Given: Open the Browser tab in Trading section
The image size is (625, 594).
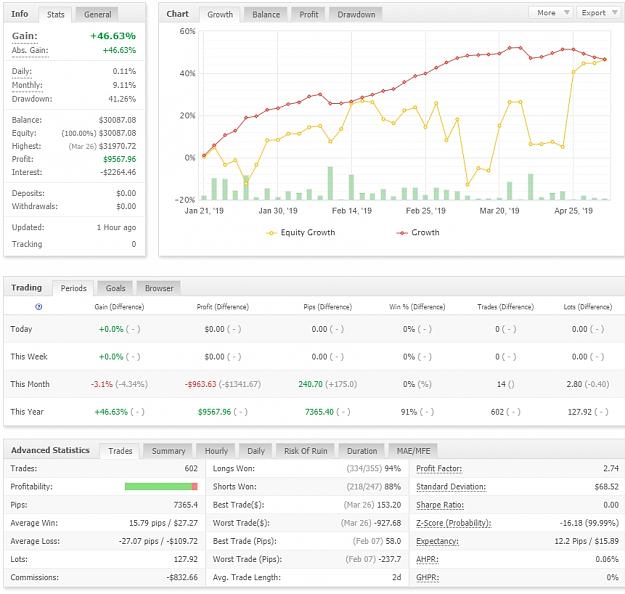Looking at the screenshot, I should 159,288.
